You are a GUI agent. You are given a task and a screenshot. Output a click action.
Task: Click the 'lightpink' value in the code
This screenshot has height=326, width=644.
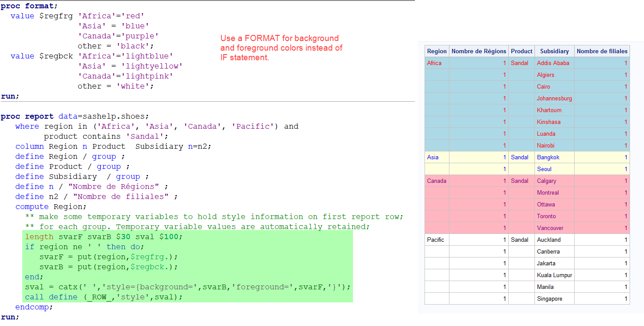152,76
